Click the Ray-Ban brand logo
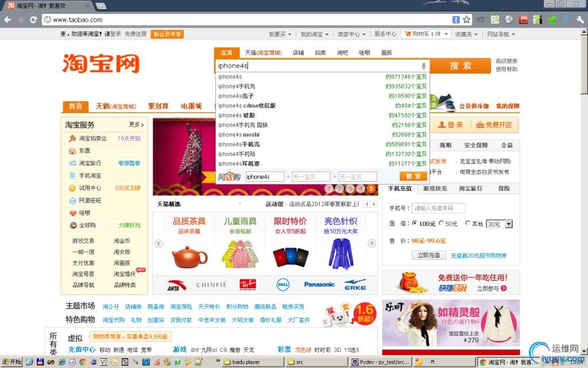The height and width of the screenshot is (368, 588). coord(247,285)
